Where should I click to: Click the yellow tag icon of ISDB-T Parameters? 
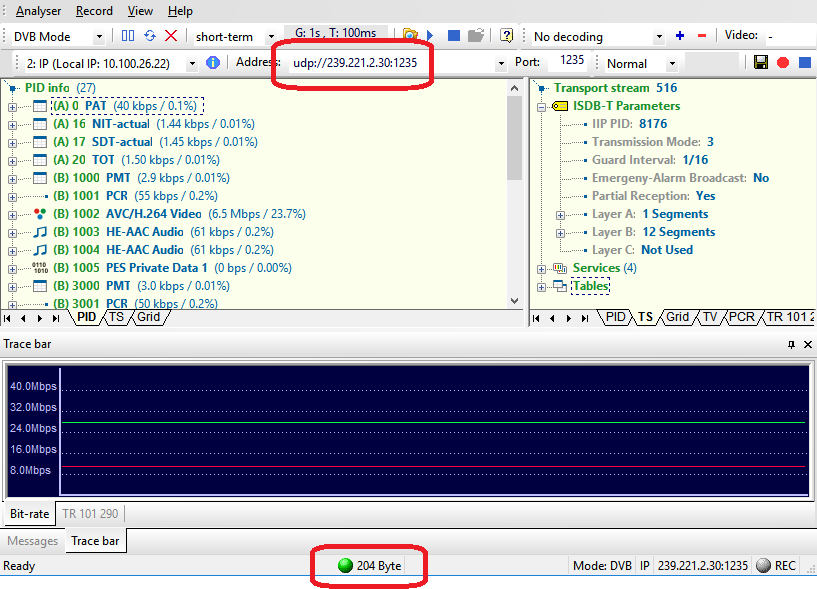[560, 106]
